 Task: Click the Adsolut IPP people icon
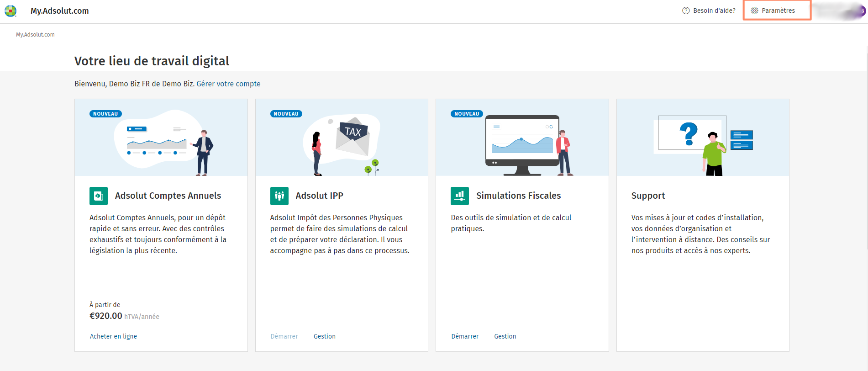point(279,196)
